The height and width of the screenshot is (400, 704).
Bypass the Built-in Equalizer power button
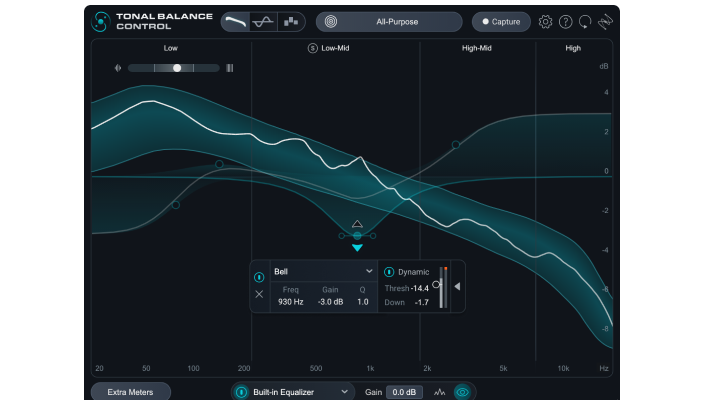[241, 392]
